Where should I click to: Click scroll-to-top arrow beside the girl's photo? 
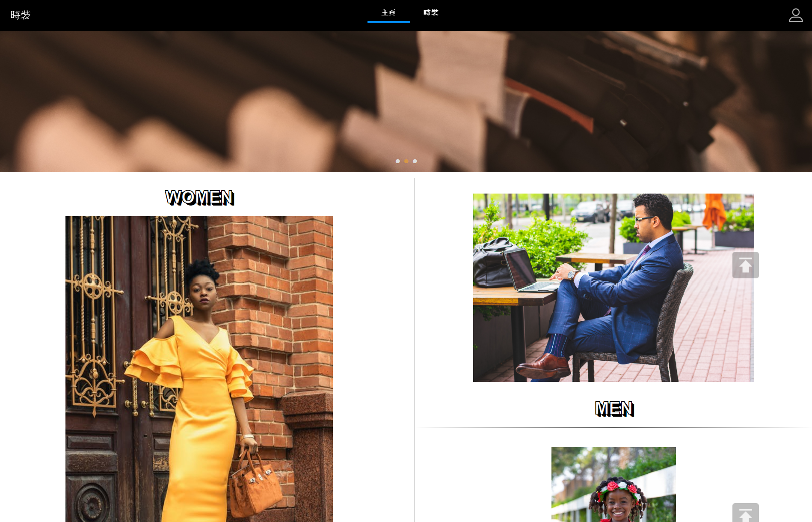tap(745, 513)
